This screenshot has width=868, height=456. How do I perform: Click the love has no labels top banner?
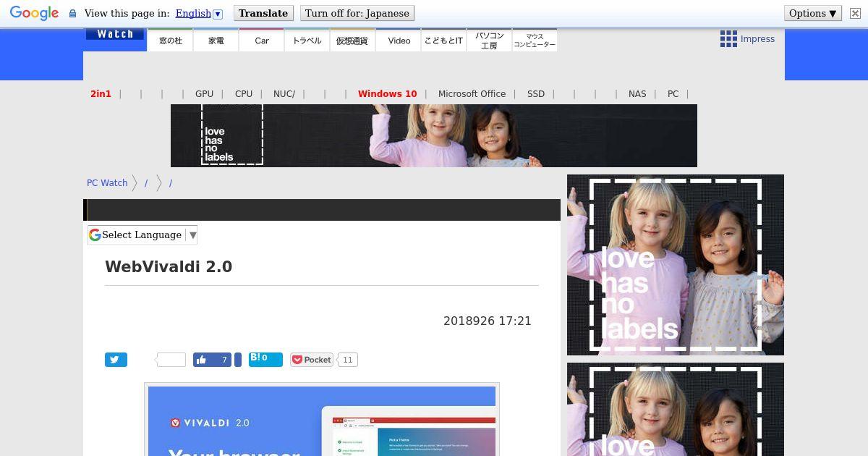[x=434, y=135]
